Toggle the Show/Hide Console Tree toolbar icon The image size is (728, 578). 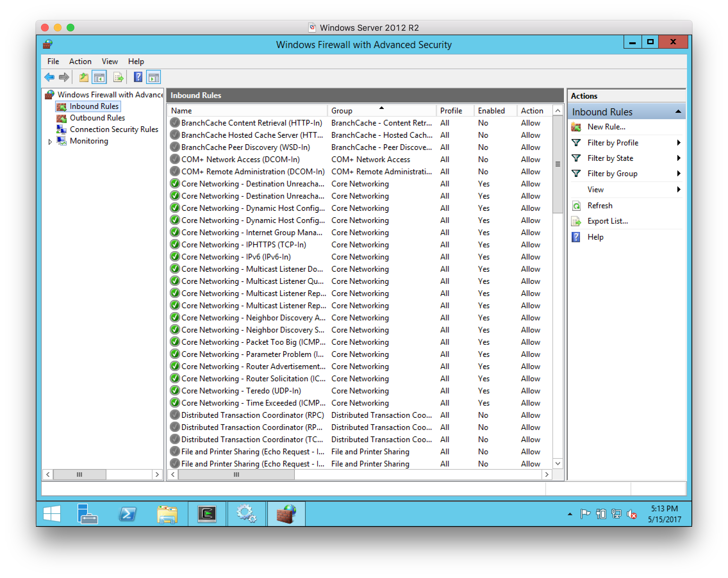coord(99,77)
